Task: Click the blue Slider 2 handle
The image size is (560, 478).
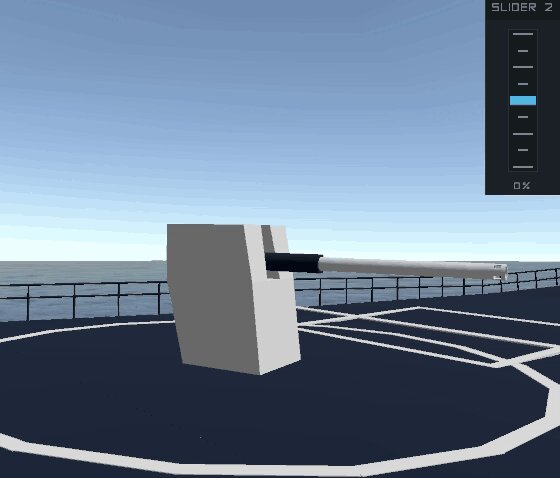Action: 523,101
